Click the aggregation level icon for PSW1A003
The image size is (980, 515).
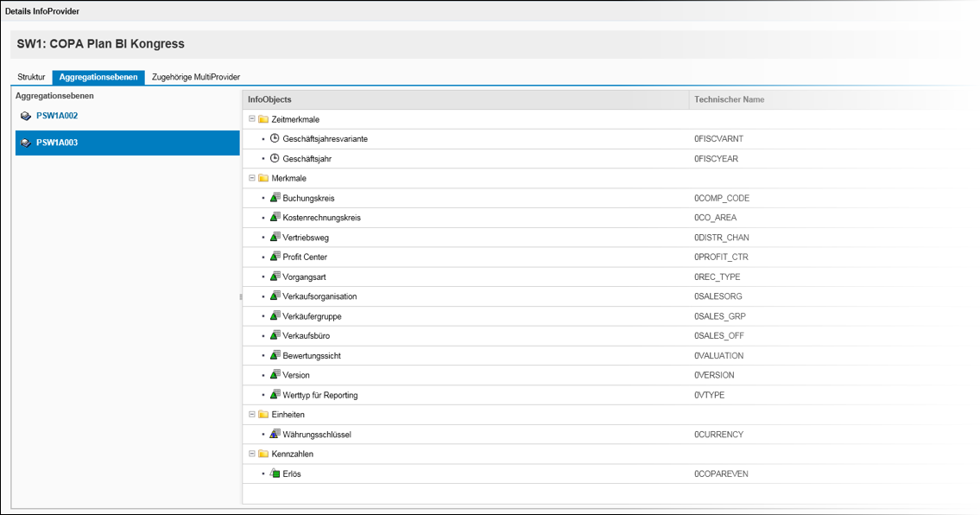point(26,143)
